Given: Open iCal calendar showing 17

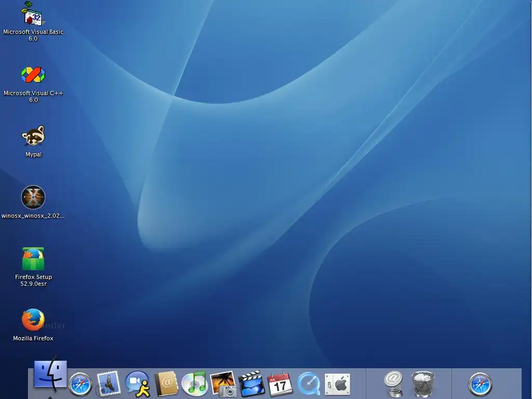Looking at the screenshot, I should [280, 384].
